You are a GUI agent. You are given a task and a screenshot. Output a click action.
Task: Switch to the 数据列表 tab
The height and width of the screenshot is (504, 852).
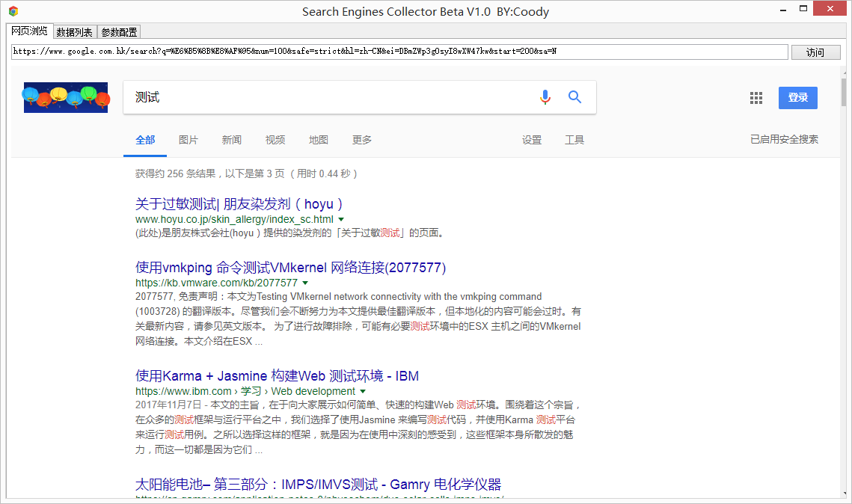(75, 32)
